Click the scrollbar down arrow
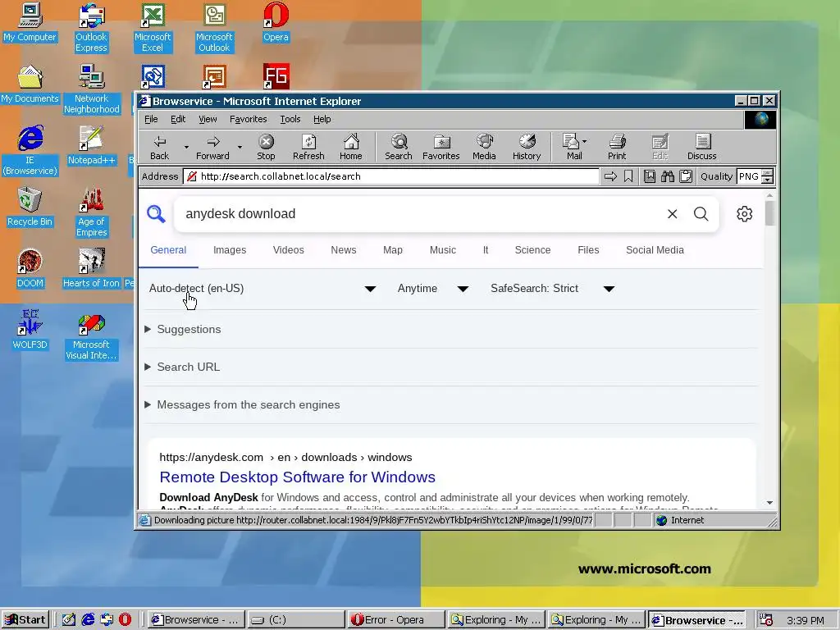The image size is (840, 630). 769,503
